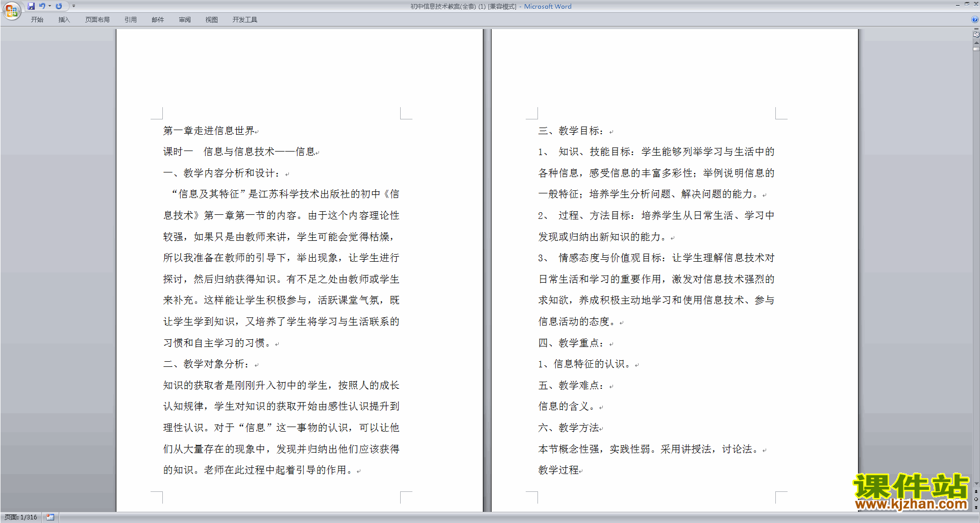Viewport: 980px width, 523px height.
Task: Click the line starting 3、 情感态度与价值观目标
Action: click(656, 258)
